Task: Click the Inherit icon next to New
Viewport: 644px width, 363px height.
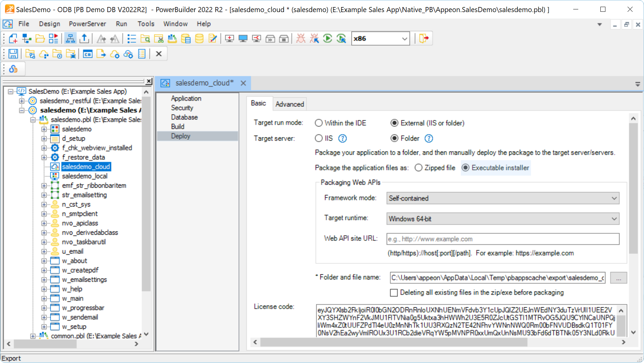Action: [x=27, y=39]
